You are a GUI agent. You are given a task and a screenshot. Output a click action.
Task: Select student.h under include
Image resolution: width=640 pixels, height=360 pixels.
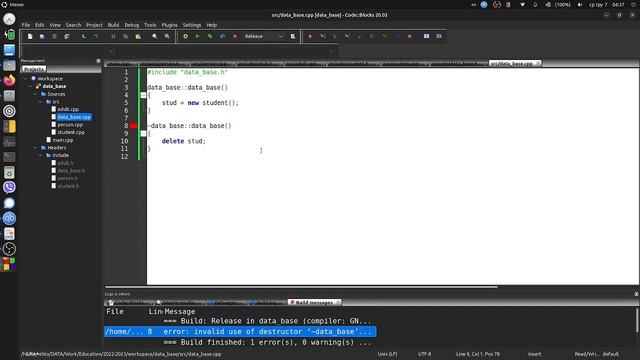click(68, 186)
